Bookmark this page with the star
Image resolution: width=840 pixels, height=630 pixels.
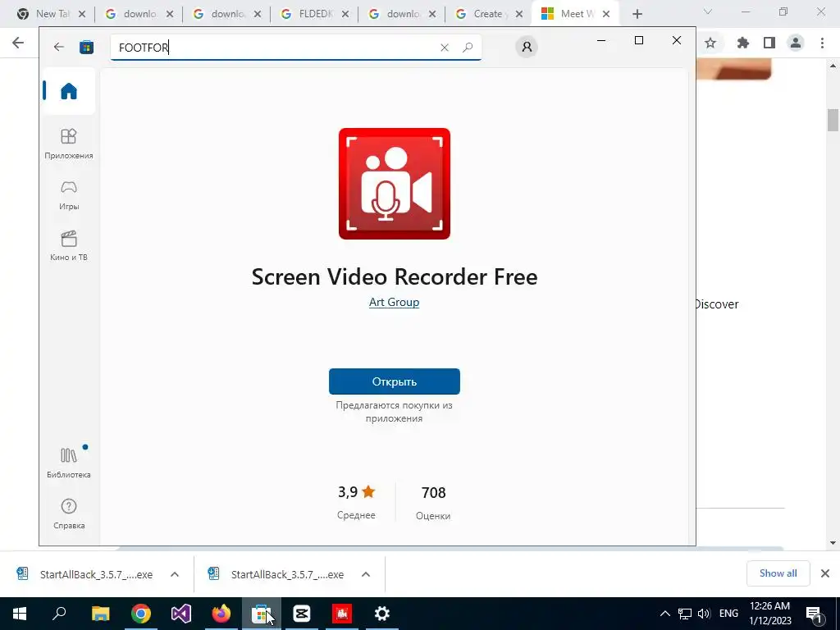(x=710, y=43)
